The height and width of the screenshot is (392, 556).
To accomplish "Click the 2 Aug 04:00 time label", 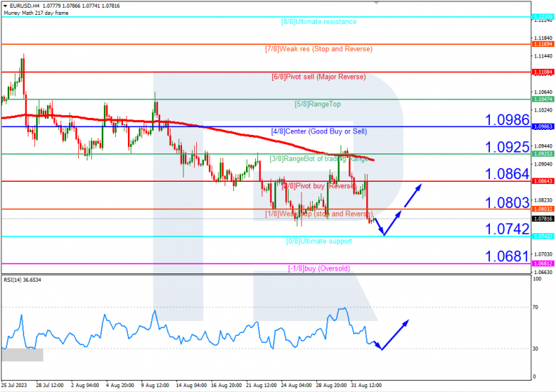I will pyautogui.click(x=85, y=386).
